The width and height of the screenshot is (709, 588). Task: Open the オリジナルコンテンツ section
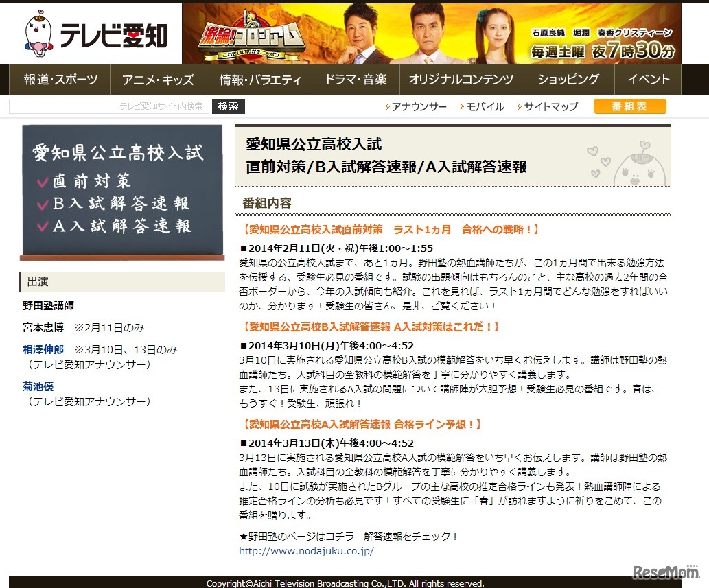coord(461,80)
